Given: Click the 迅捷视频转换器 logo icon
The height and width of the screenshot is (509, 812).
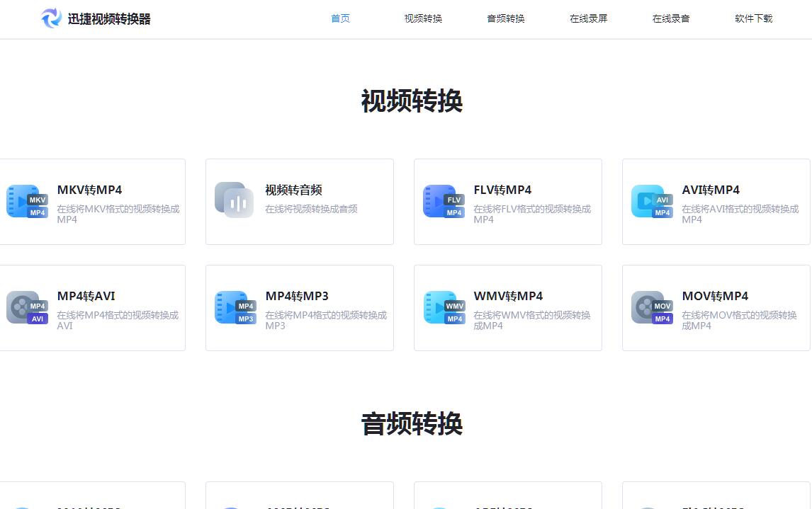Looking at the screenshot, I should (52, 18).
